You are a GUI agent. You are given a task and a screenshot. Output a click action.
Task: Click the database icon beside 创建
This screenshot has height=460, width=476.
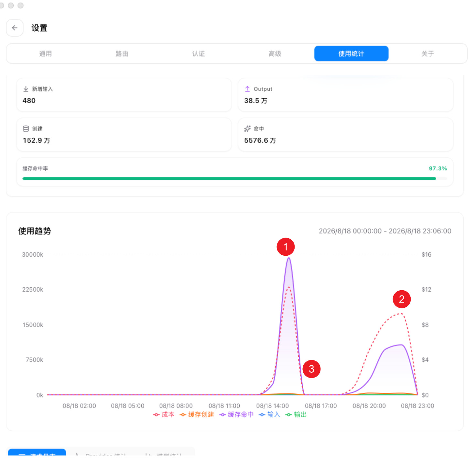pos(26,129)
